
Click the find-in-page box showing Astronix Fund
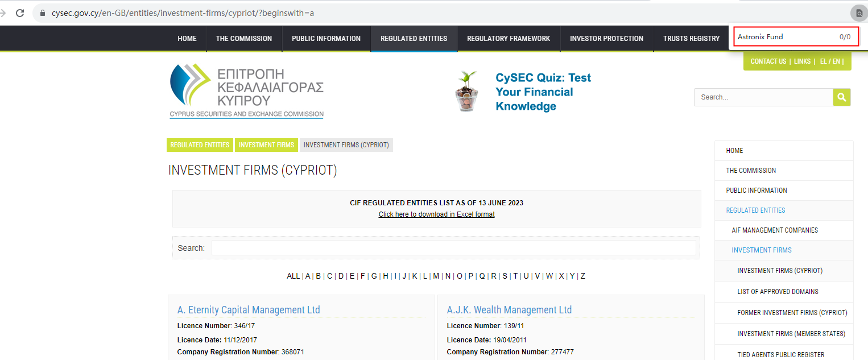(x=796, y=37)
